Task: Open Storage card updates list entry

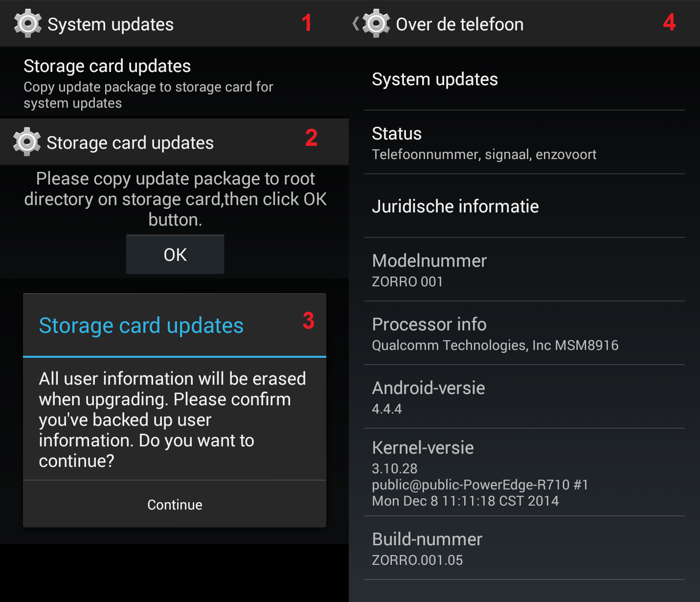Action: coord(174,83)
